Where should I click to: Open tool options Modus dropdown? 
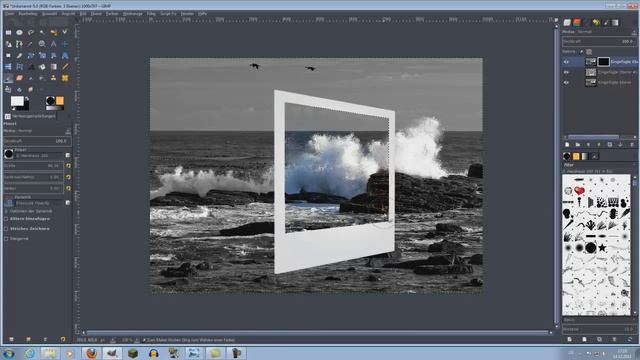[x=37, y=131]
